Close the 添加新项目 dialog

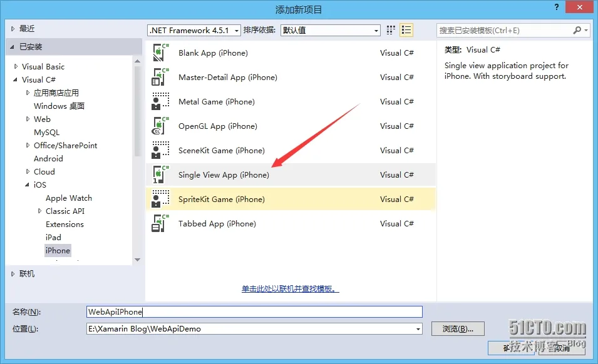[x=580, y=7]
